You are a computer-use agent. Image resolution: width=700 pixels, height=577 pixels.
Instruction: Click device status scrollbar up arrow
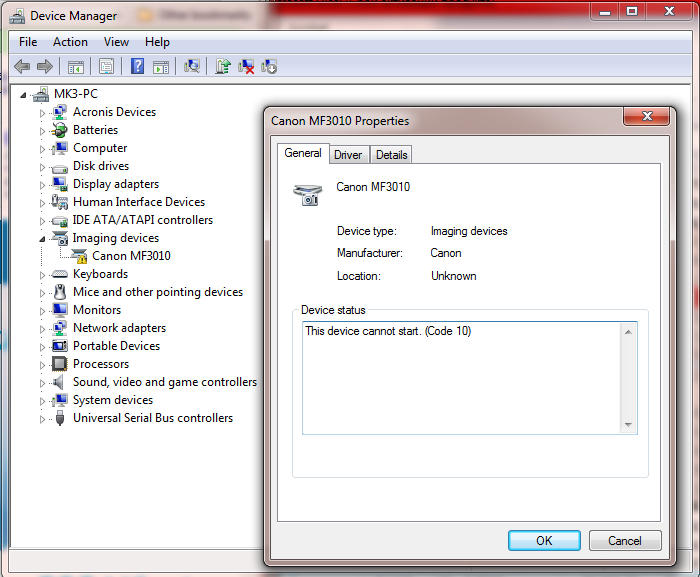(628, 332)
